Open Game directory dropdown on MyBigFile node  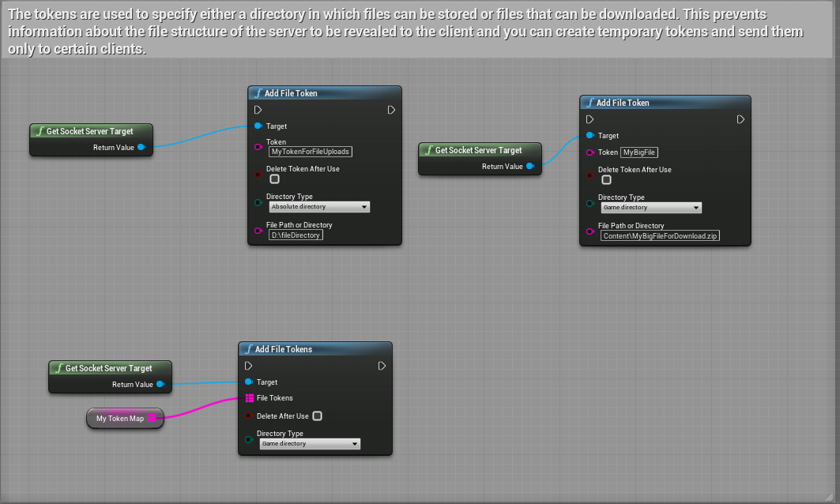(651, 208)
